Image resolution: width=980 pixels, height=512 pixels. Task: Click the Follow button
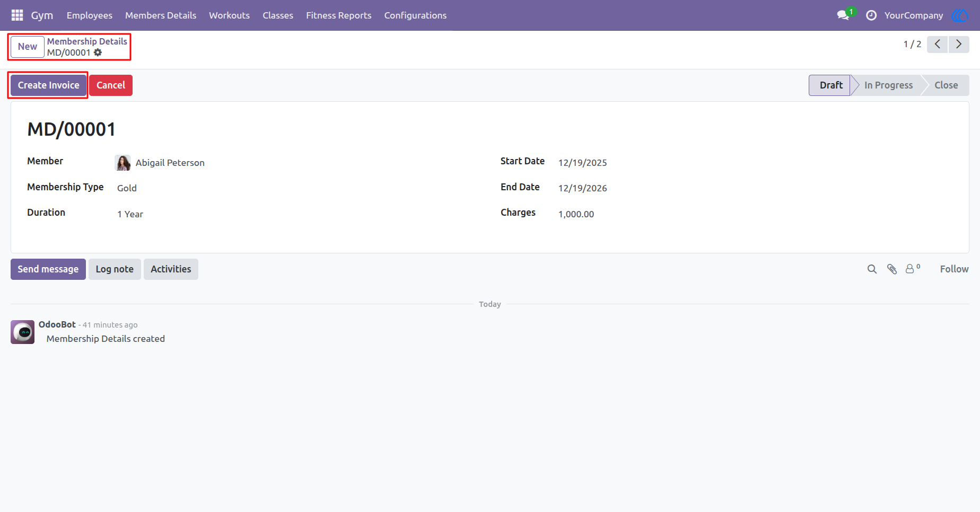(x=954, y=269)
